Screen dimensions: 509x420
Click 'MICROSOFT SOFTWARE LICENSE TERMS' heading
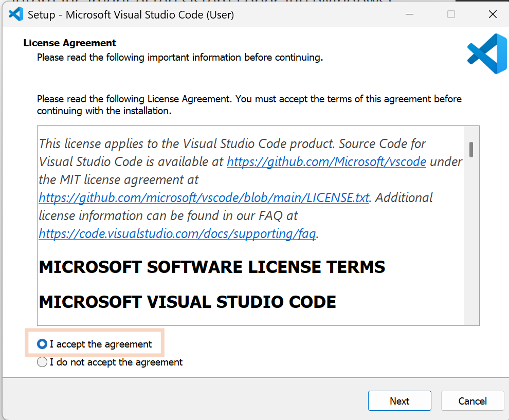pos(212,267)
